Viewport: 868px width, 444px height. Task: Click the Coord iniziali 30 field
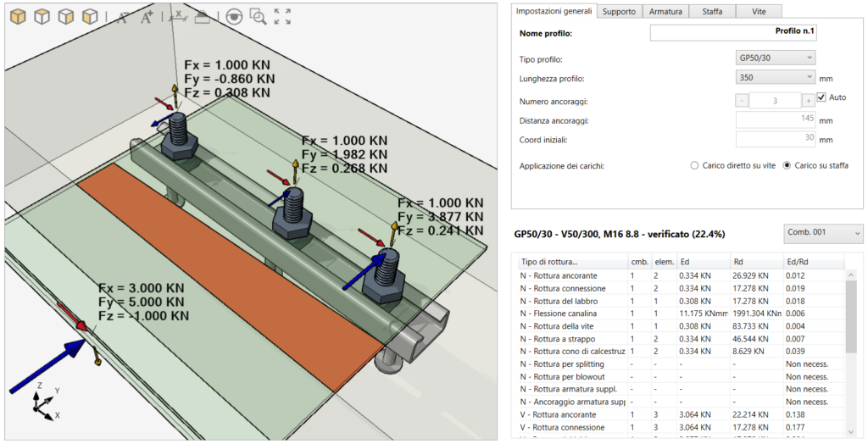click(776, 140)
